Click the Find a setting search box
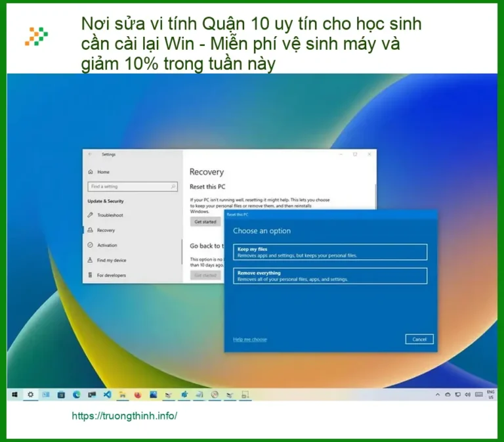Viewport: 504px width, 442px height. [133, 187]
